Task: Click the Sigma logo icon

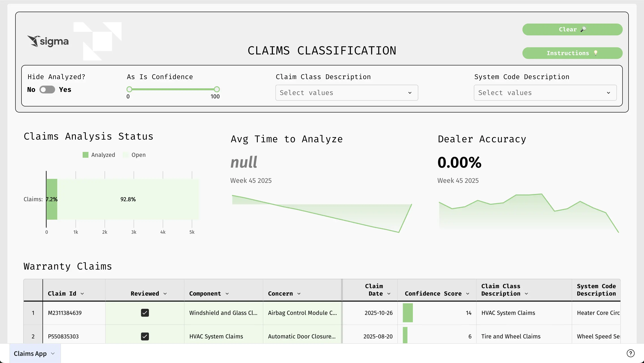Action: (x=34, y=41)
